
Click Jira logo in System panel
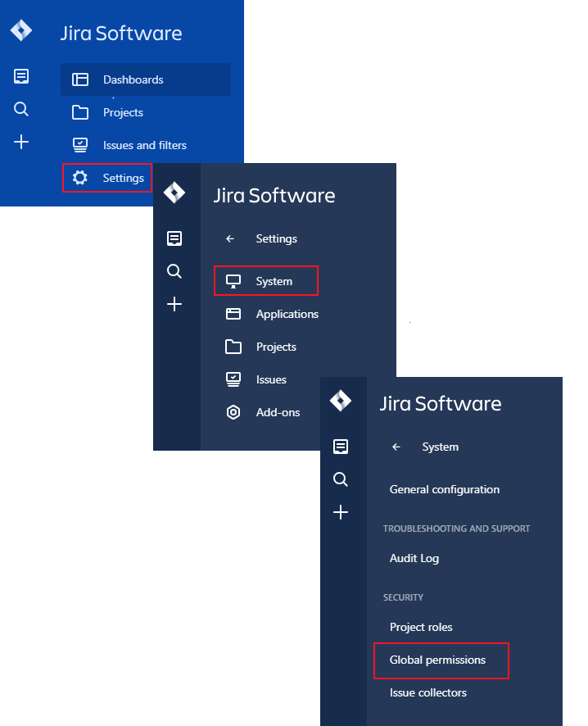[x=341, y=401]
